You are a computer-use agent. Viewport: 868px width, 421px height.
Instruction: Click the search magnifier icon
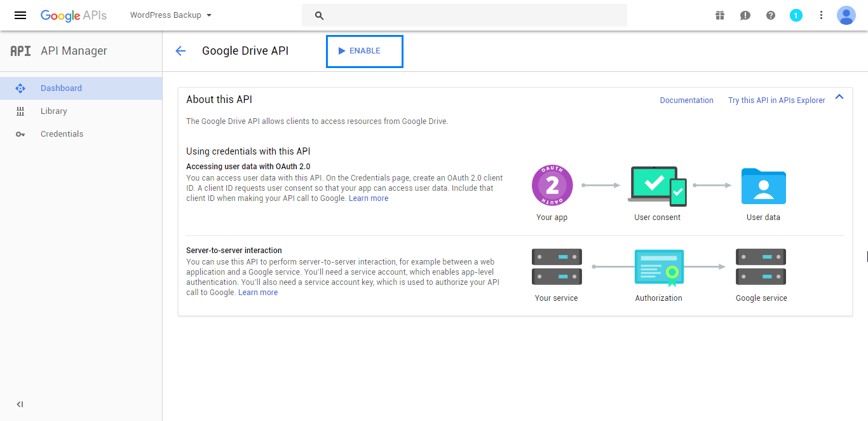[320, 15]
